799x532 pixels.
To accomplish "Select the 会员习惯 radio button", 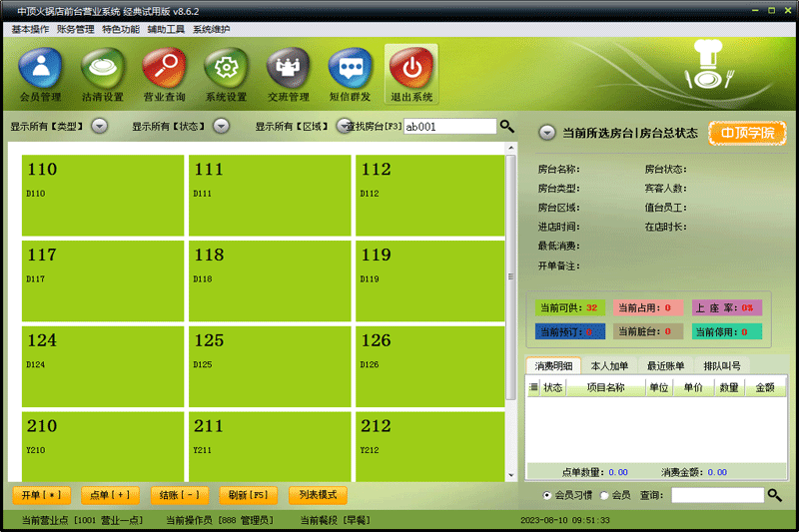I will coord(546,495).
